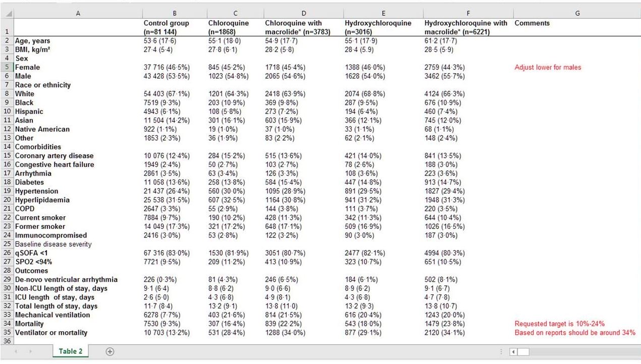Screen dimensions: 641x364
Task: Select the 'Requested target is 10%-24%' cell
Action: tap(559, 324)
